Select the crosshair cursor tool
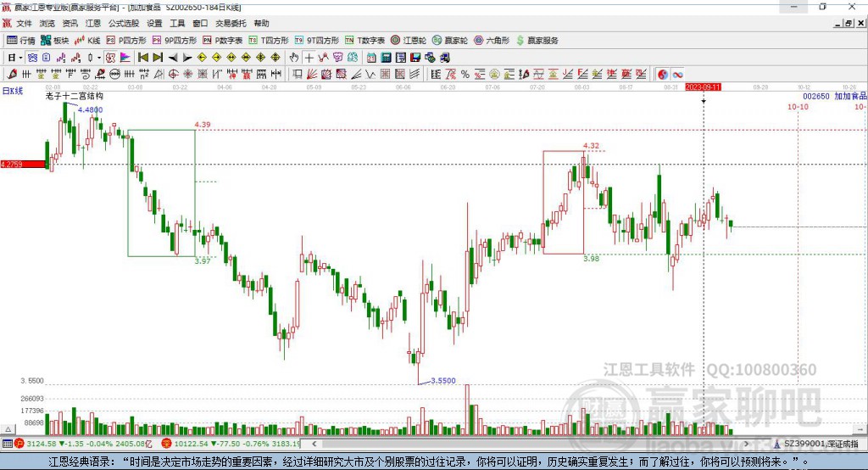 (309, 58)
